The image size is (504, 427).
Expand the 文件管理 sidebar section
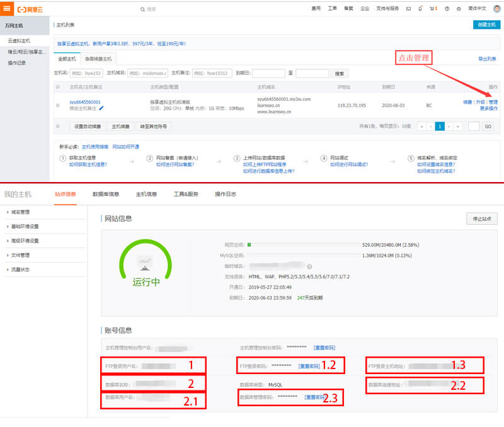(20, 255)
